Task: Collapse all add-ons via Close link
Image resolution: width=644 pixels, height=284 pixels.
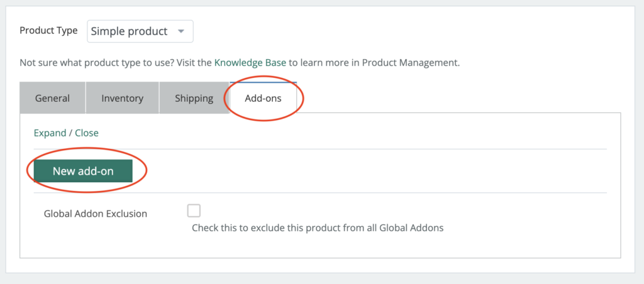Action: 87,133
